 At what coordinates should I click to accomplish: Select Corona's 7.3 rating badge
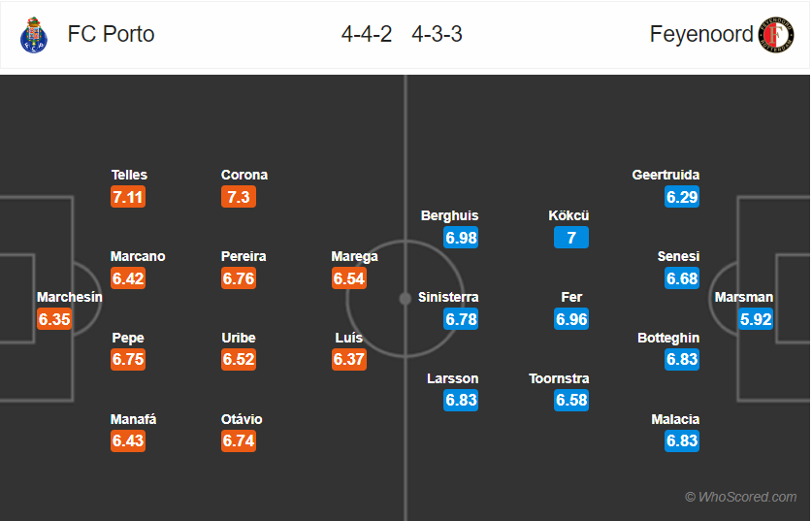click(x=239, y=197)
